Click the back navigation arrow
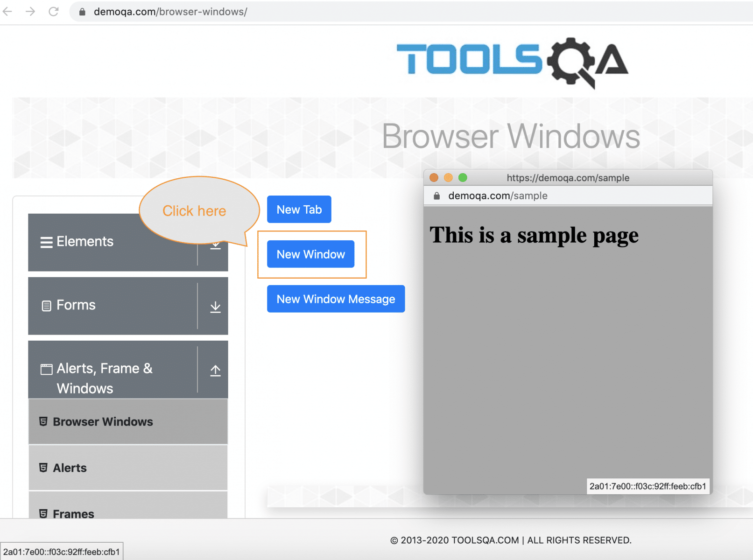This screenshot has height=560, width=753. point(7,11)
